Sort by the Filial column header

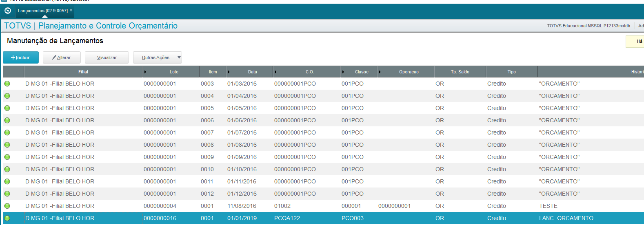click(83, 72)
